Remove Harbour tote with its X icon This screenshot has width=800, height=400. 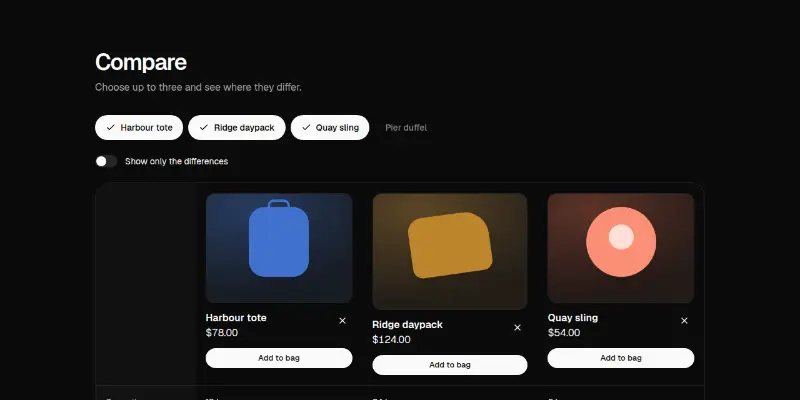(x=342, y=321)
